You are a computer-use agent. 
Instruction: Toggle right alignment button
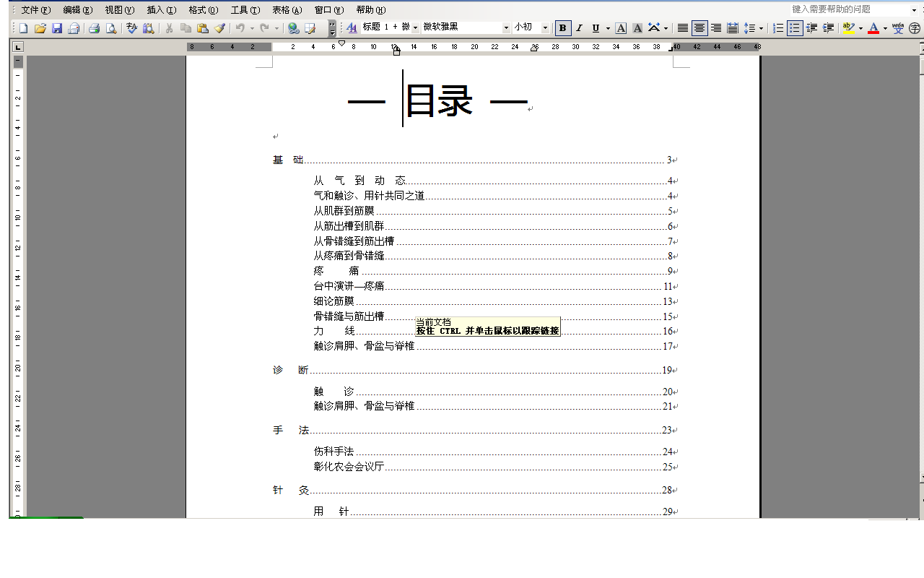[716, 28]
